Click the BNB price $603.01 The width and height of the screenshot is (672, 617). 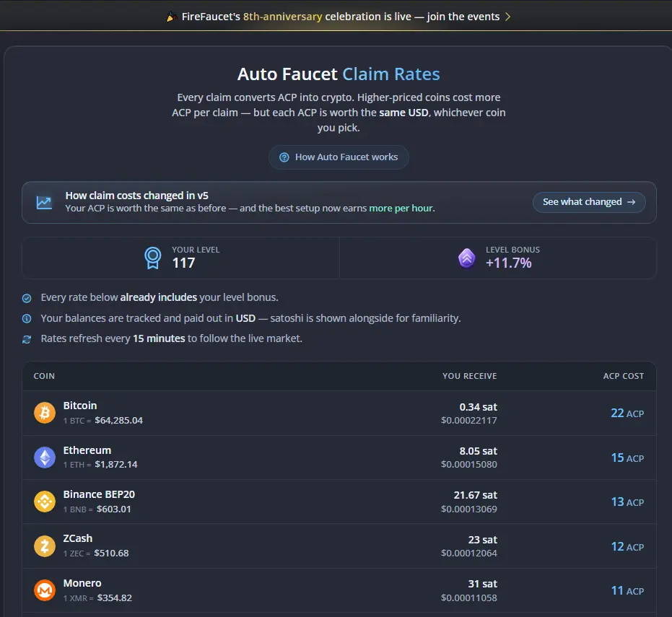[x=113, y=509]
